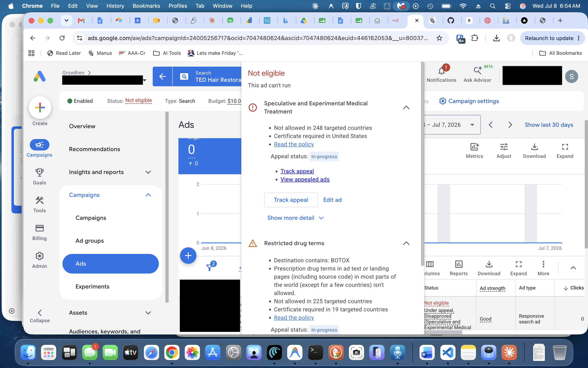Go to next date range

click(510, 125)
